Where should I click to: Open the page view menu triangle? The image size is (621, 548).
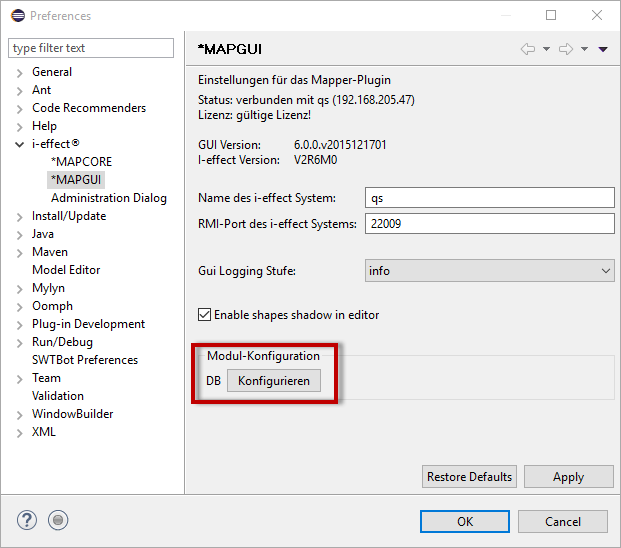tap(603, 50)
